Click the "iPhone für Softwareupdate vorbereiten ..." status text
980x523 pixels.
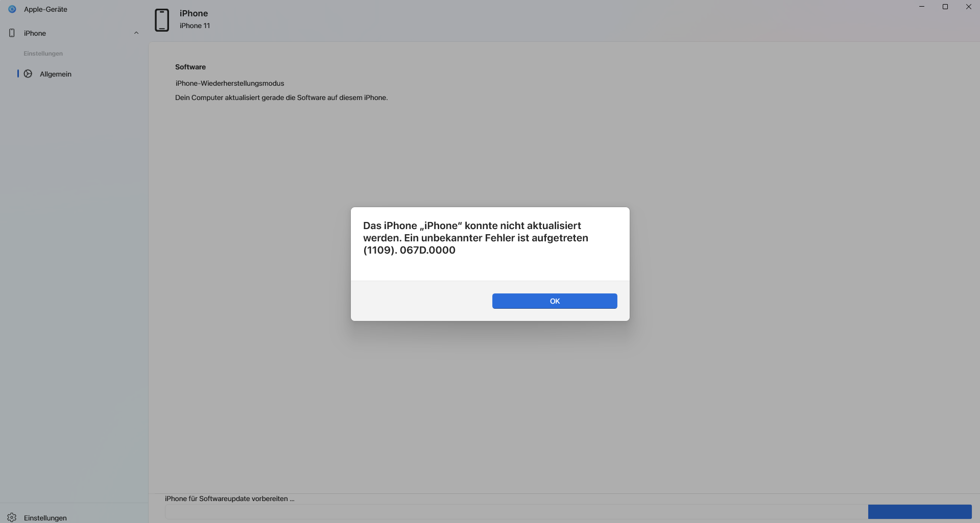point(230,499)
